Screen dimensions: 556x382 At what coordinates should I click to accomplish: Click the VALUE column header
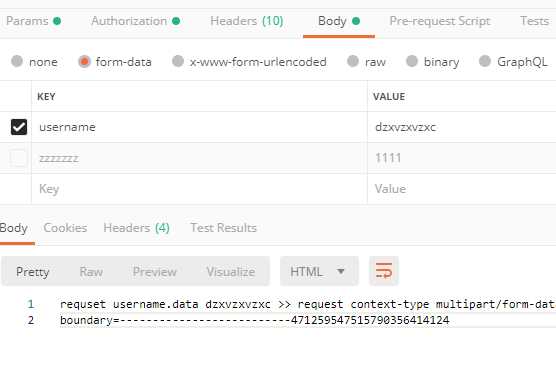click(x=389, y=96)
